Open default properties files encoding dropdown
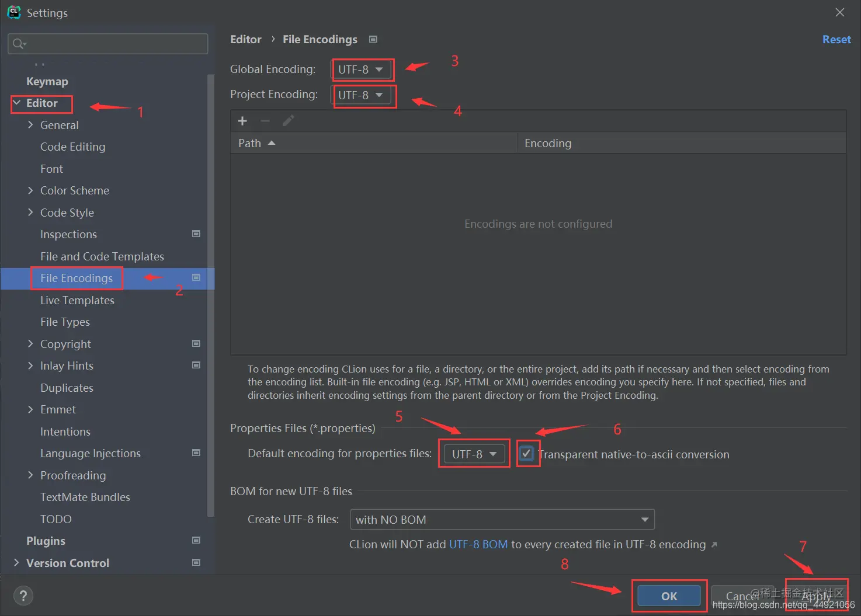 (474, 454)
